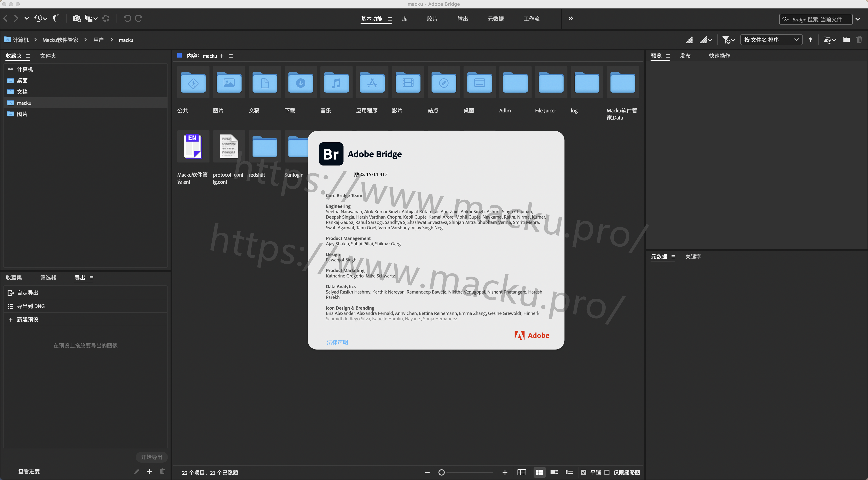The image size is (868, 480).
Task: Open thumbnail quality options dropdown
Action: tap(706, 40)
